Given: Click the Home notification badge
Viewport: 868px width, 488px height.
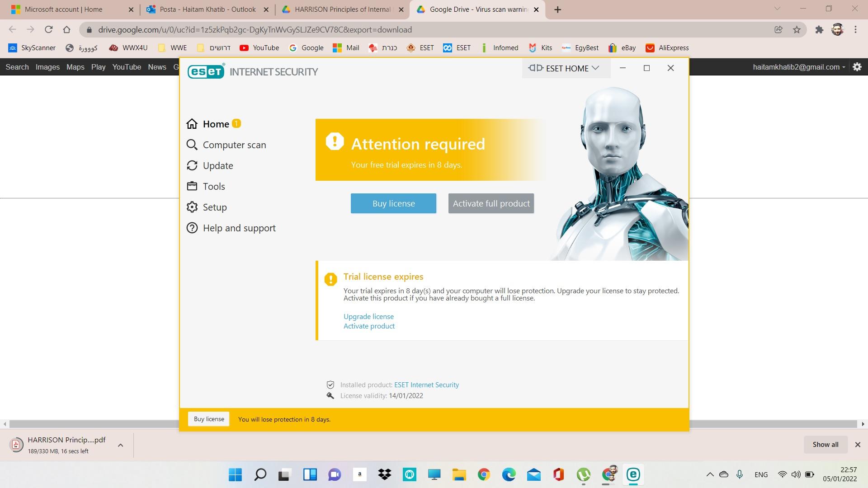Looking at the screenshot, I should [236, 123].
